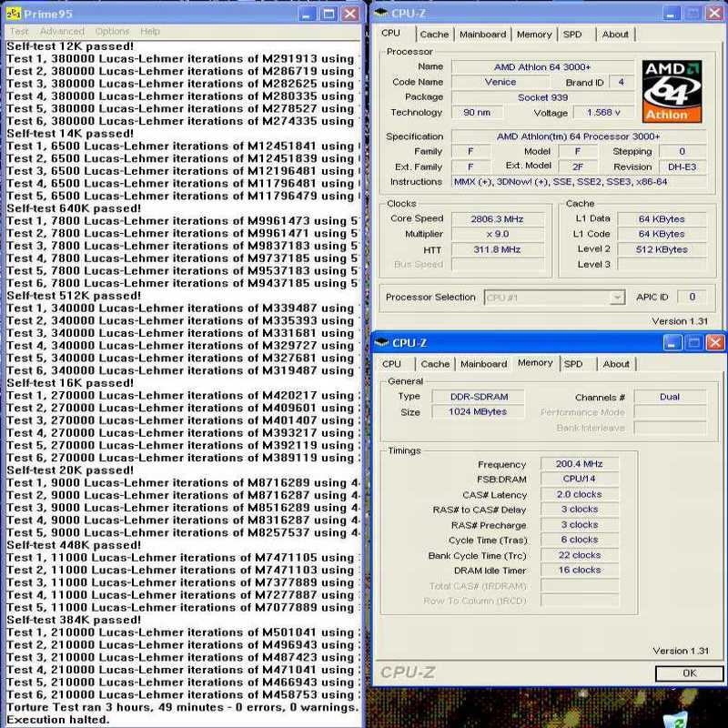The image size is (728, 728).
Task: Select Mainboard tab in CPU-Z processor window
Action: coord(482,35)
